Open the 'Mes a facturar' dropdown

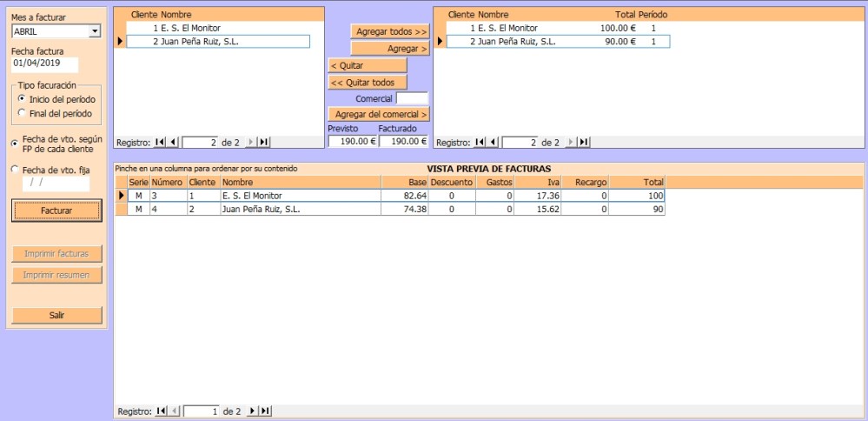96,32
